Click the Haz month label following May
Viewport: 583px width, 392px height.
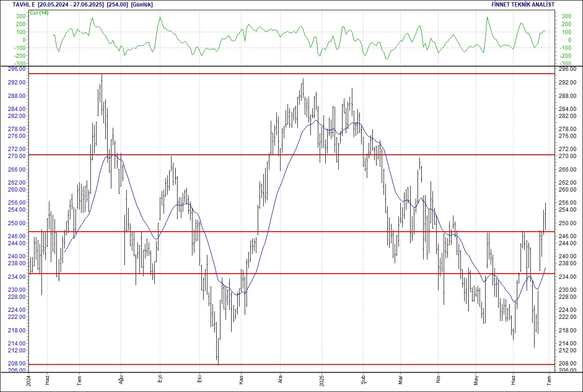pos(513,380)
